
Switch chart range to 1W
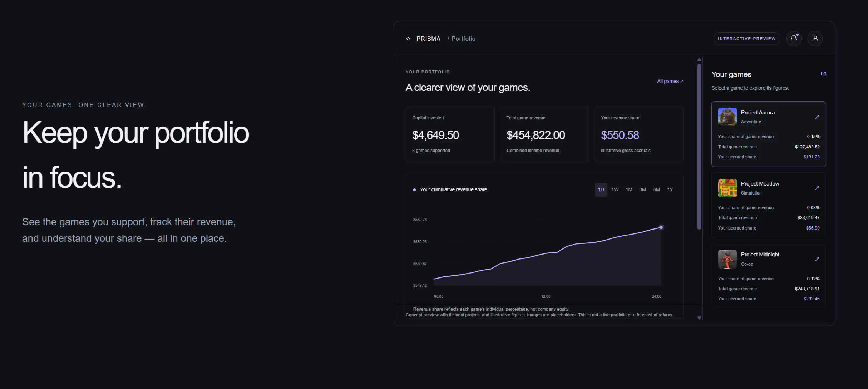point(615,190)
